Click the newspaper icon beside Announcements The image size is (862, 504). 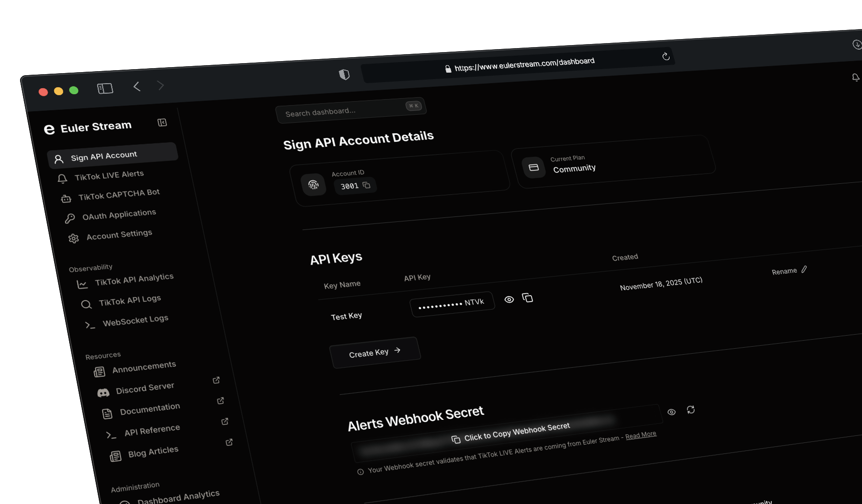pos(99,372)
